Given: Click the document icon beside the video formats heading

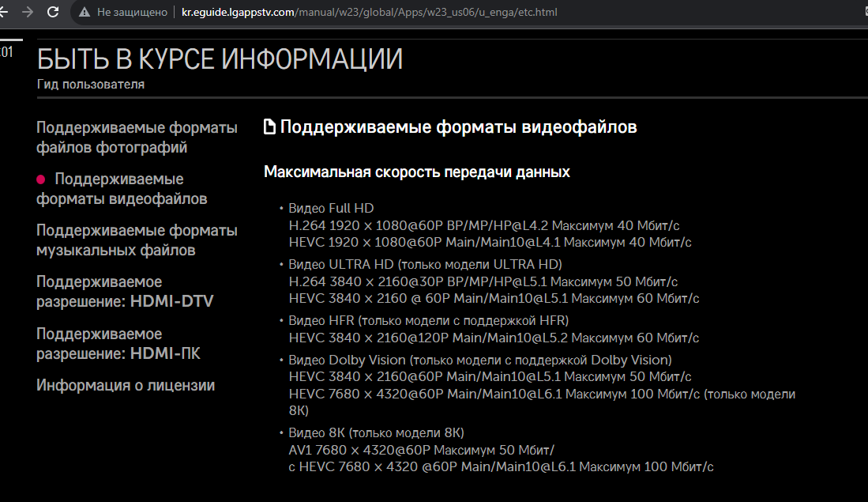Looking at the screenshot, I should tap(270, 126).
